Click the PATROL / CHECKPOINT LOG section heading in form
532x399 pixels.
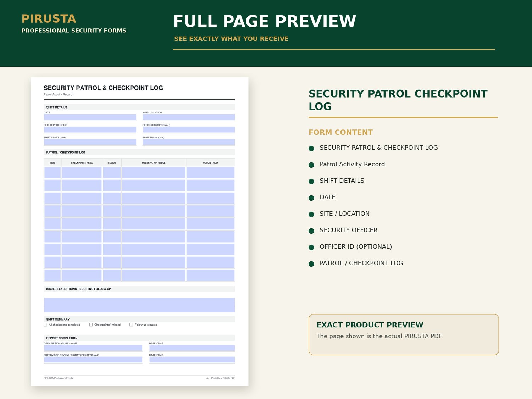point(66,153)
